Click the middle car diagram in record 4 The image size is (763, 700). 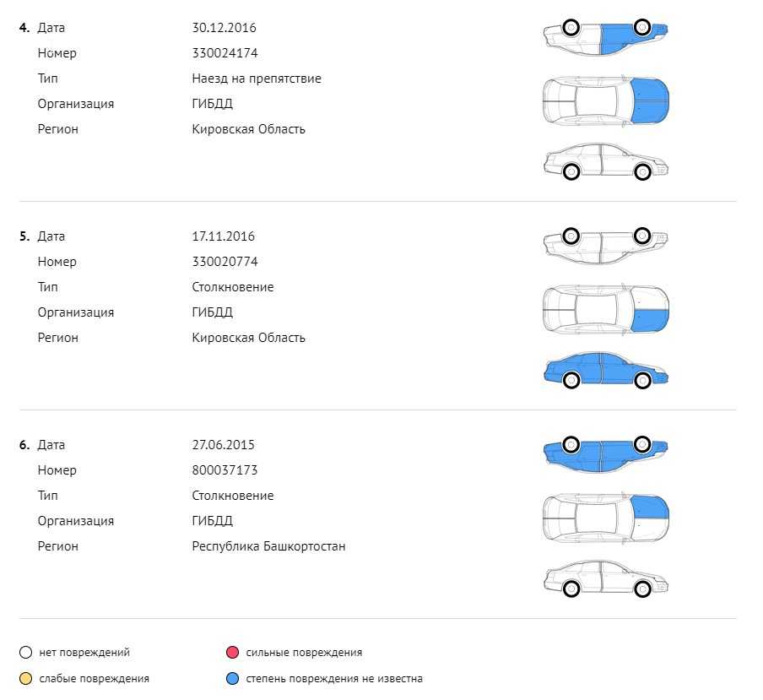(605, 100)
